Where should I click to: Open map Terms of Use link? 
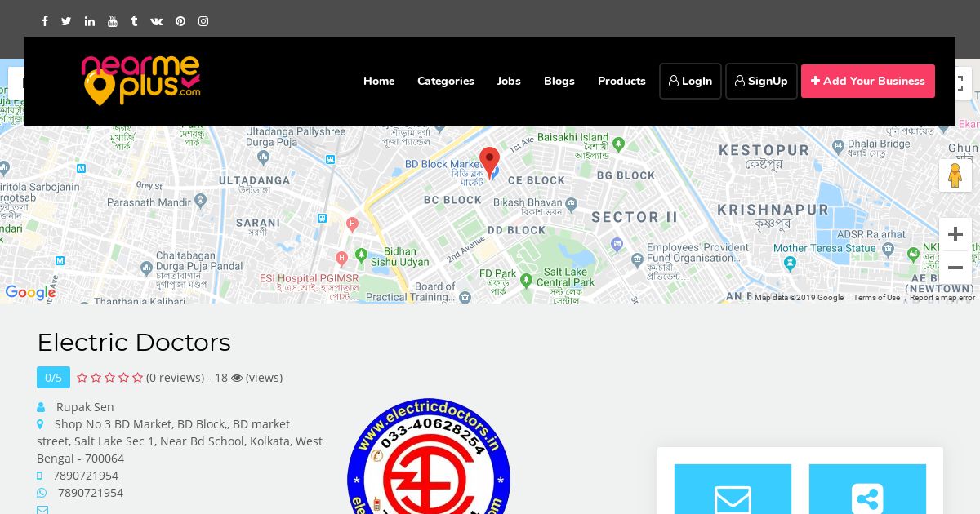876,298
